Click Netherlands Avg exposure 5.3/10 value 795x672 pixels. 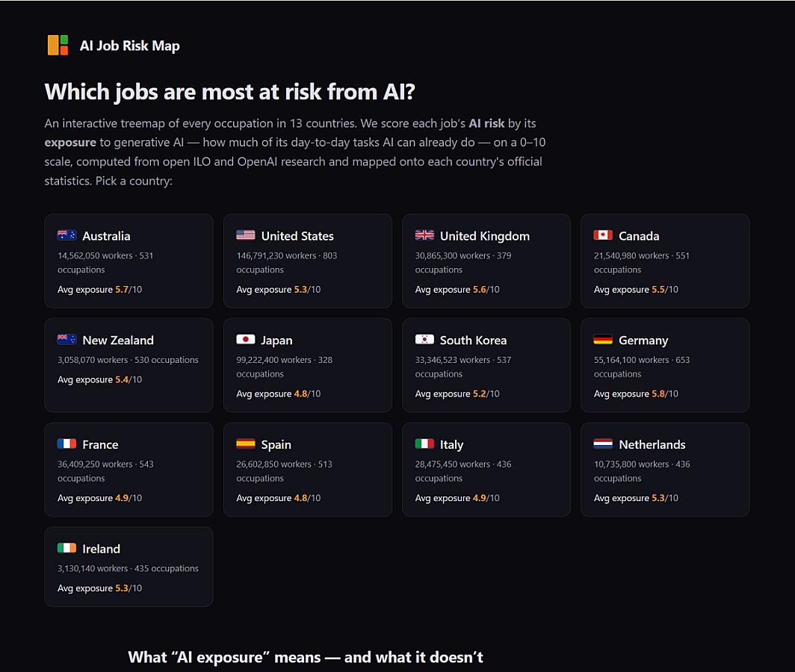tap(636, 499)
